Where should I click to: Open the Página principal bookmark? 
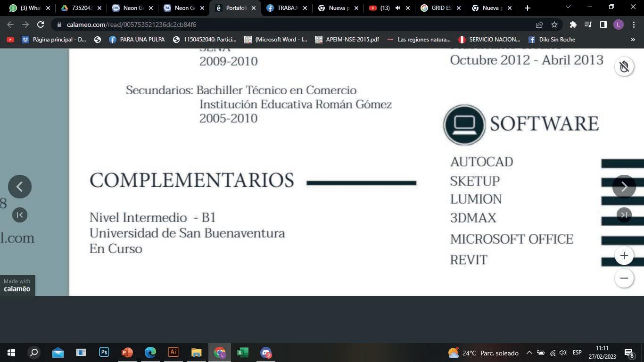coord(54,40)
